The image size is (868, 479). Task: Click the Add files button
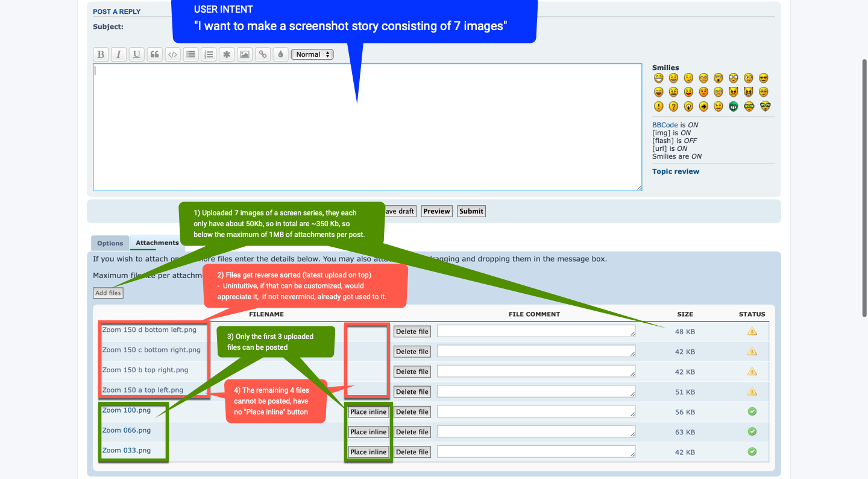tap(108, 293)
